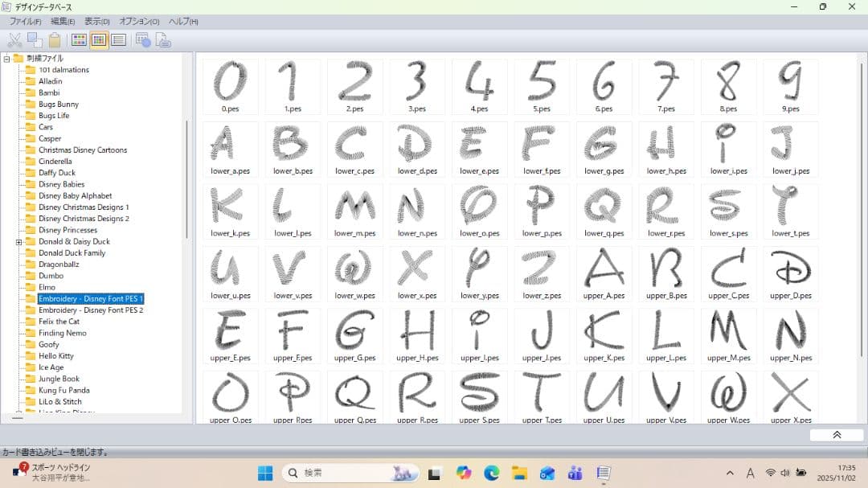The height and width of the screenshot is (488, 868).
Task: Click the Cut scissors toolbar icon
Action: tap(14, 40)
